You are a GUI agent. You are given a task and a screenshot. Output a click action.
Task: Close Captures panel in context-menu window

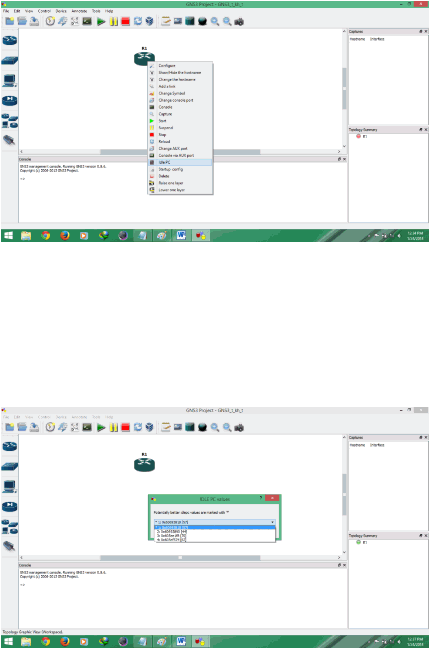coord(426,31)
